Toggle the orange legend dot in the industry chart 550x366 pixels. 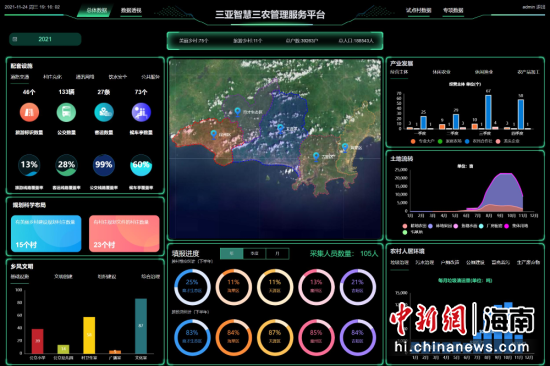(x=413, y=141)
